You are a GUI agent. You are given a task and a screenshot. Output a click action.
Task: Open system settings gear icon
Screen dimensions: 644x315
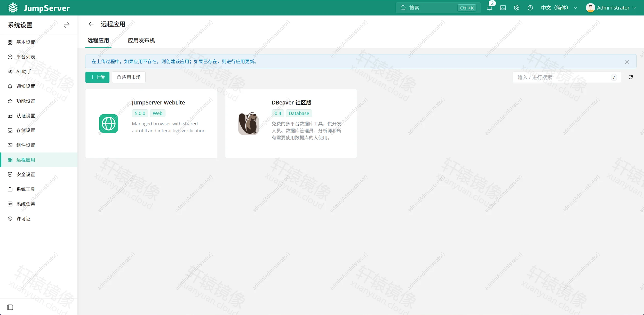(x=516, y=8)
